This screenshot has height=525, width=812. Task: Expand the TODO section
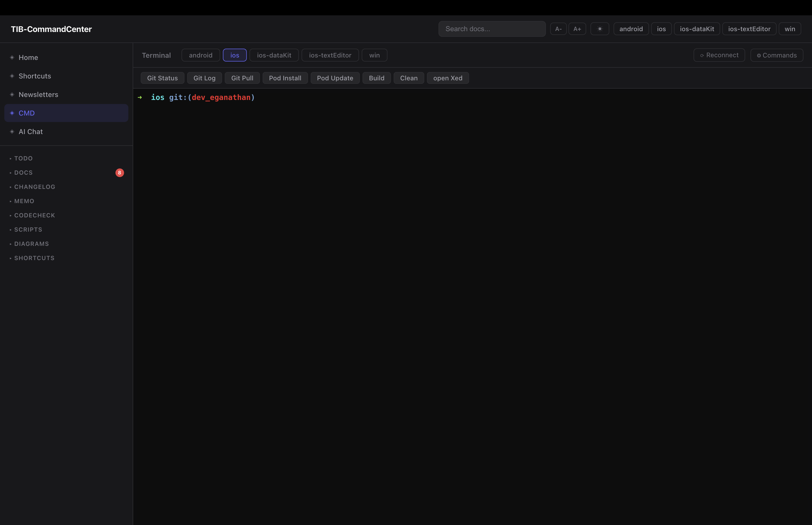[23, 159]
